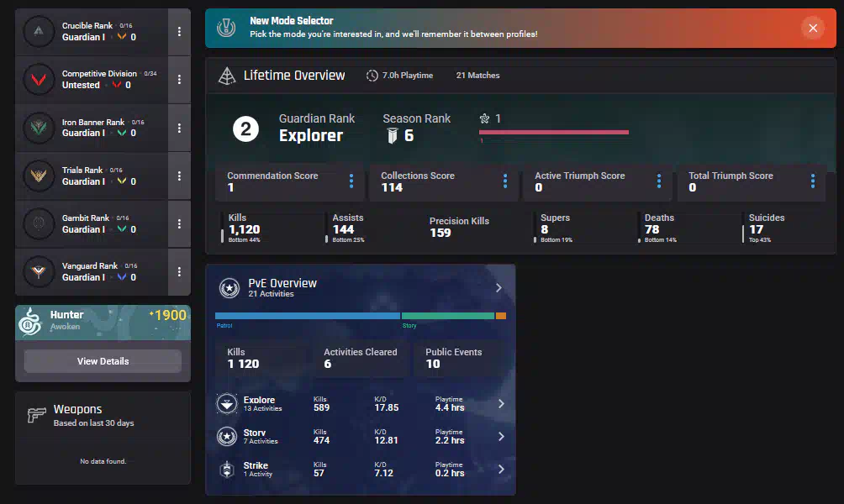Open Strike details with chevron arrow

point(501,469)
